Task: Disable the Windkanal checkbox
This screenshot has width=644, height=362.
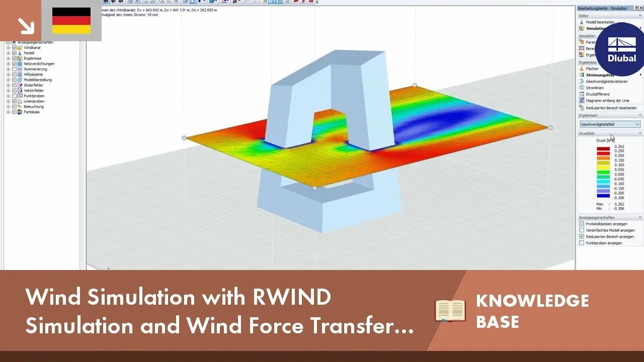Action: (14, 48)
